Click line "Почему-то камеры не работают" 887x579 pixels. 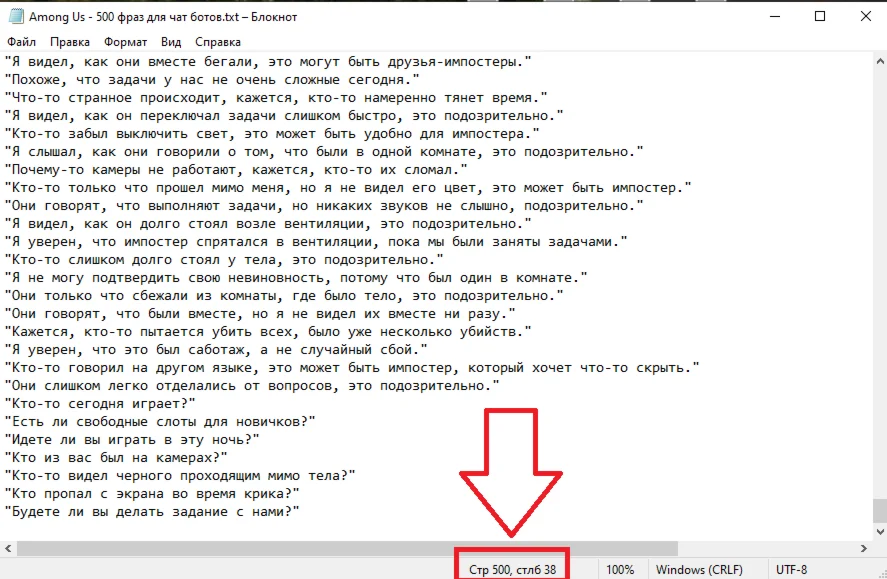pos(236,170)
